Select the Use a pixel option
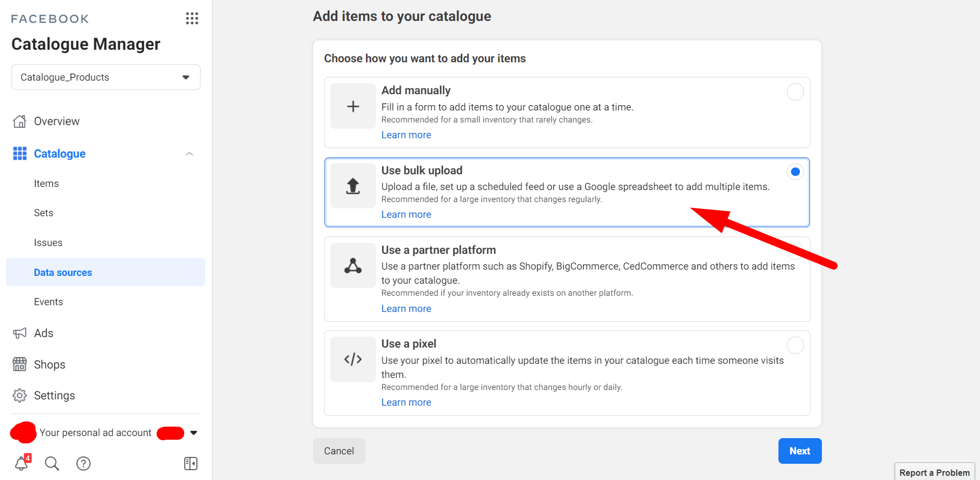Image resolution: width=980 pixels, height=480 pixels. (x=795, y=345)
